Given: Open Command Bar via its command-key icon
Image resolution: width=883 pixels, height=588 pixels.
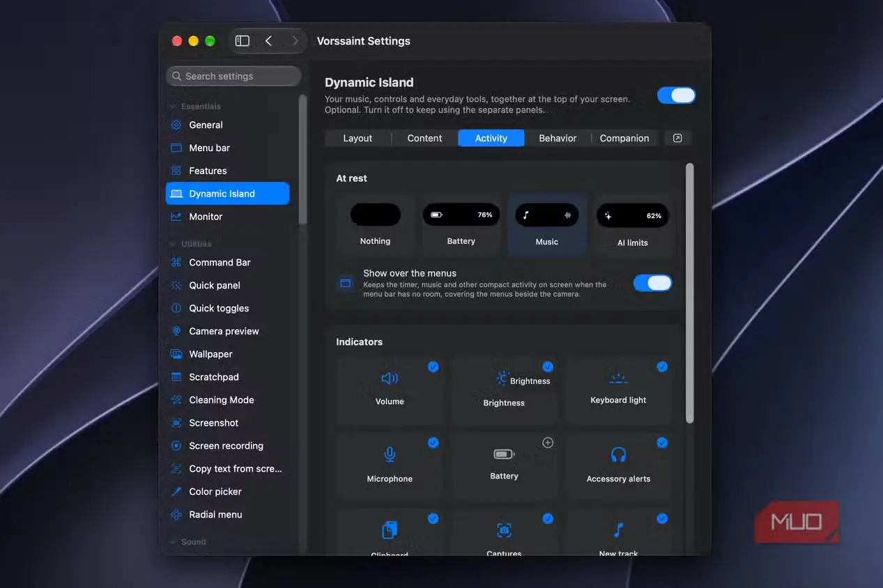Looking at the screenshot, I should click(176, 263).
